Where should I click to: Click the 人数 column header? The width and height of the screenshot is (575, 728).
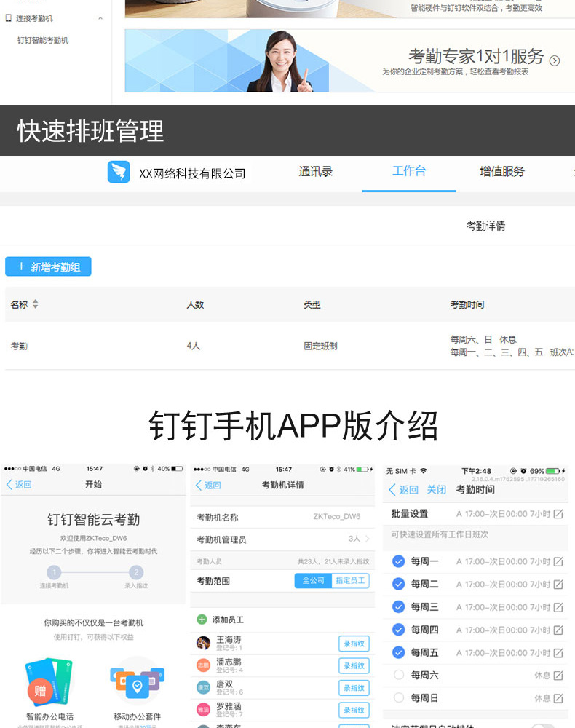pos(195,304)
